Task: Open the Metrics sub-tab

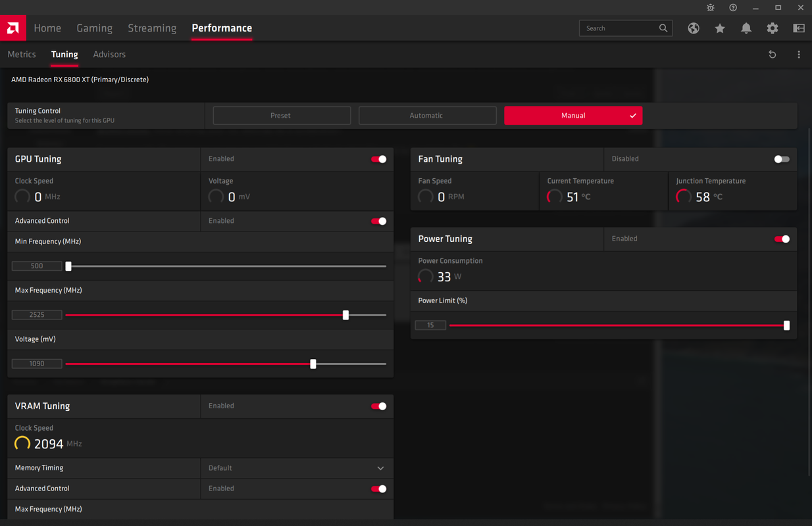Action: 22,55
